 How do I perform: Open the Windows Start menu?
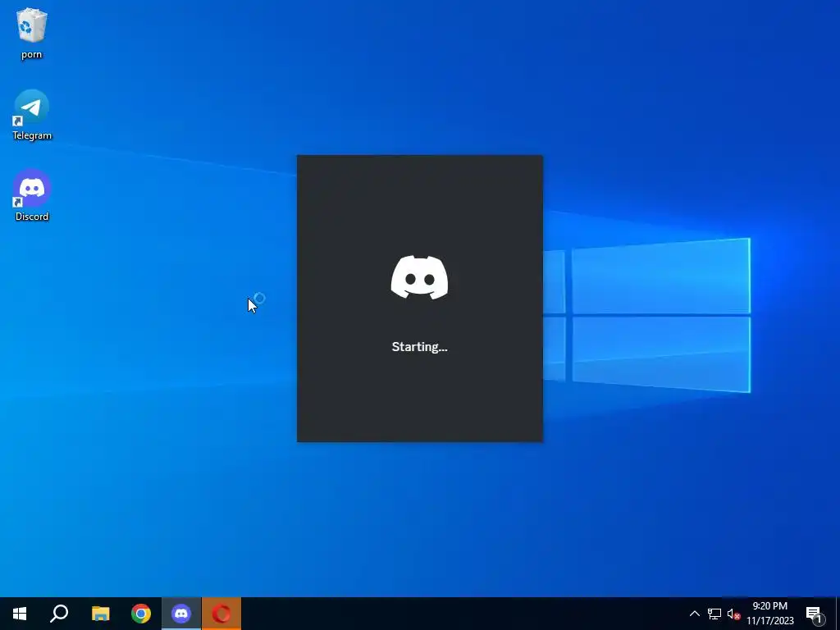pos(20,614)
